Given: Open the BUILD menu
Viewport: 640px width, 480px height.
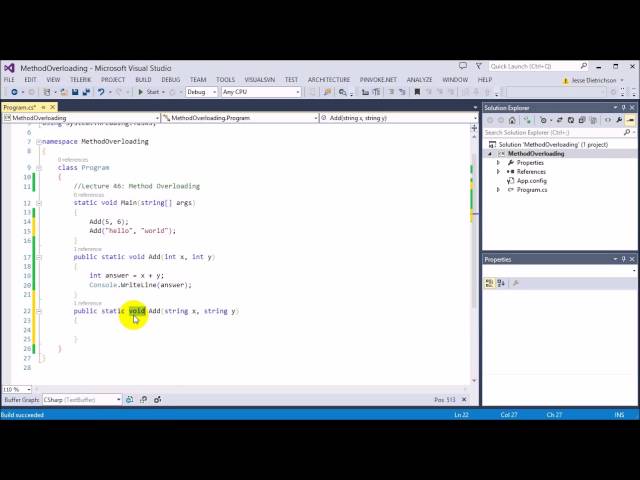Looking at the screenshot, I should [143, 80].
